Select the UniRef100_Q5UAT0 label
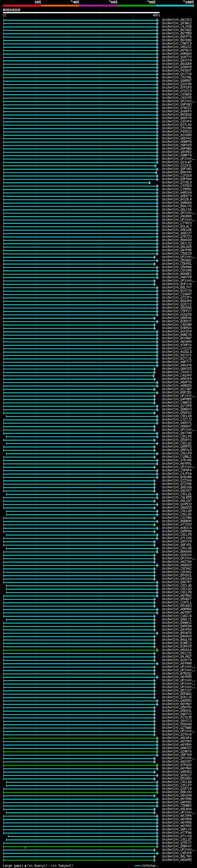Viewport: 197px width, 868px height. tap(177, 440)
